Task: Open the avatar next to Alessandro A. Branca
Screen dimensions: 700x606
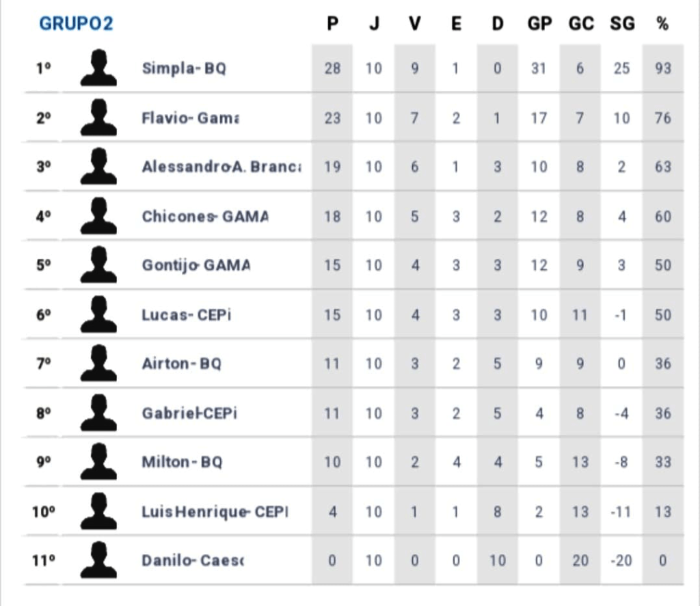Action: coord(98,167)
